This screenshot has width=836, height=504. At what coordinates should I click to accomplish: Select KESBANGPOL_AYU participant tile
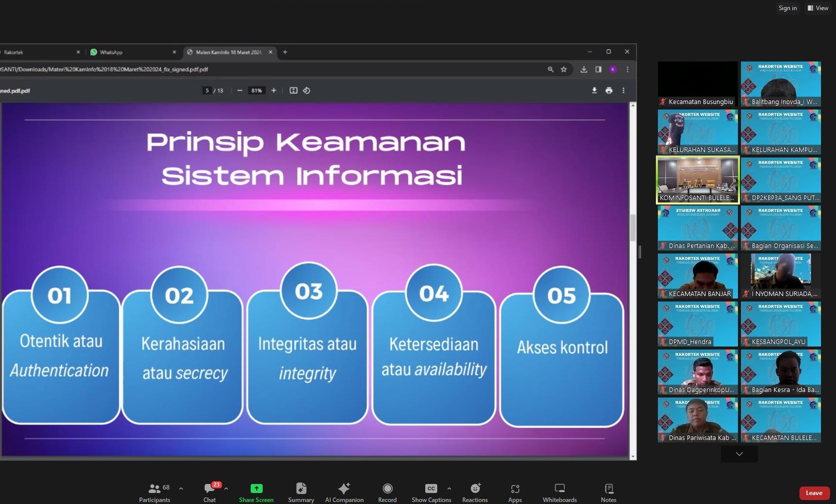(780, 324)
